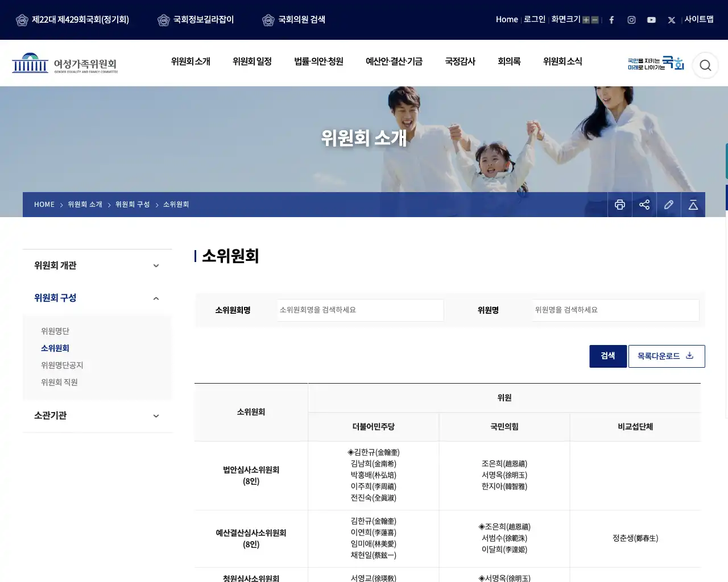Open the search magnifier icon in header
Viewport: 728px width, 582px height.
click(705, 65)
